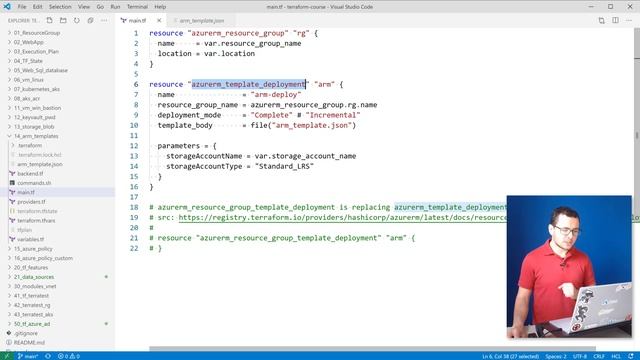Expand the 21_data_sources folder

(x=34, y=277)
